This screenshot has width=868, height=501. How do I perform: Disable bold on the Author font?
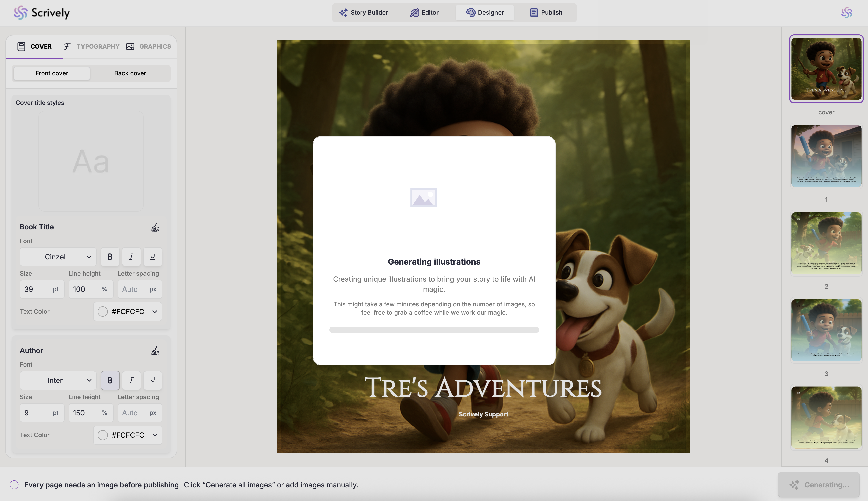pyautogui.click(x=110, y=380)
